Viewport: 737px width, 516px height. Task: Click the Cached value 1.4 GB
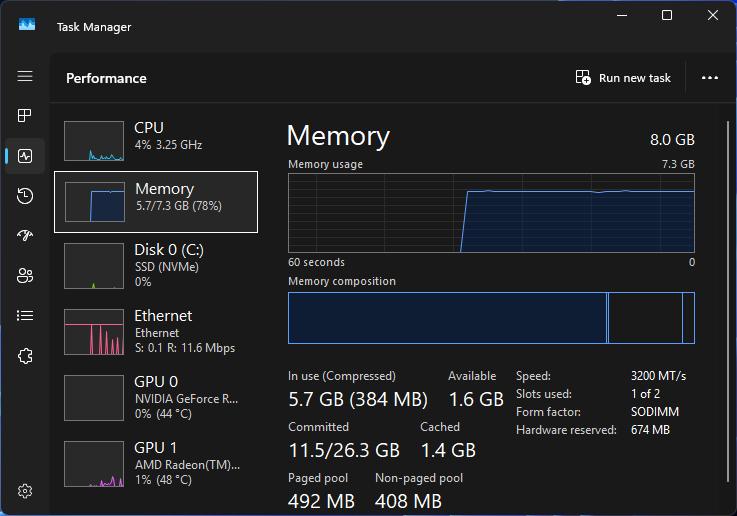pyautogui.click(x=448, y=450)
